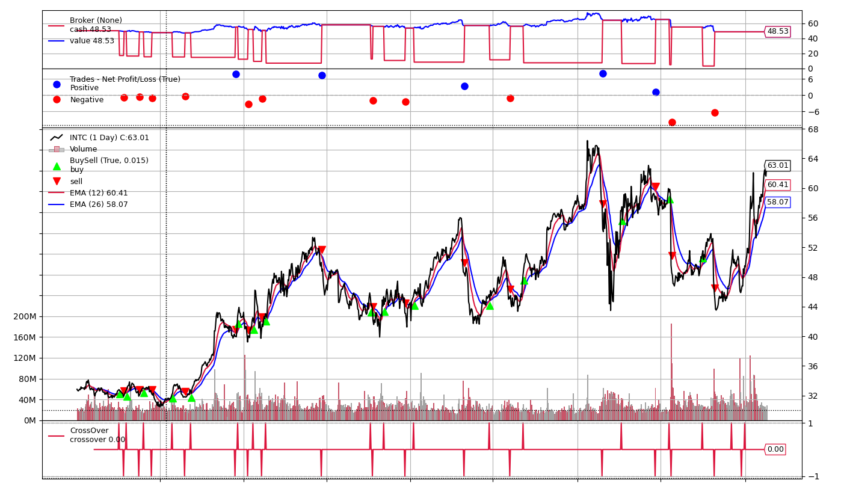Select the red Negative dot in the legend
The height and width of the screenshot is (504, 844).
[57, 100]
